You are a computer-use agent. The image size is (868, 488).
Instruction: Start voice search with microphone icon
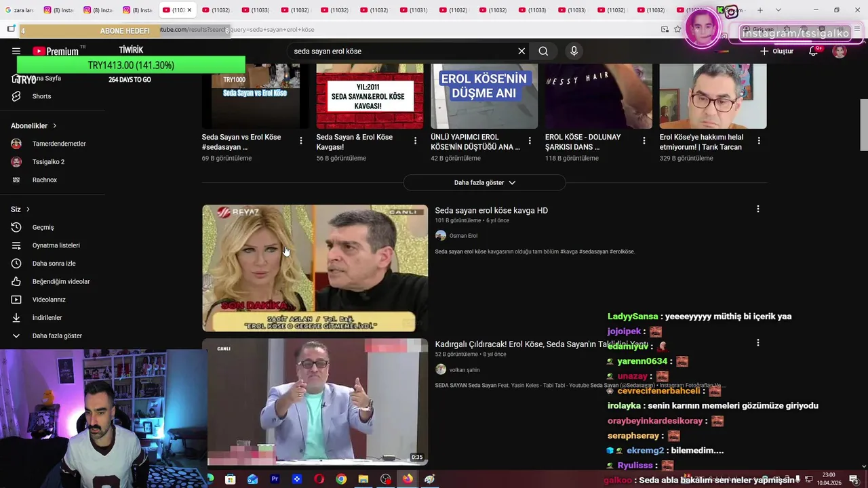tap(574, 51)
